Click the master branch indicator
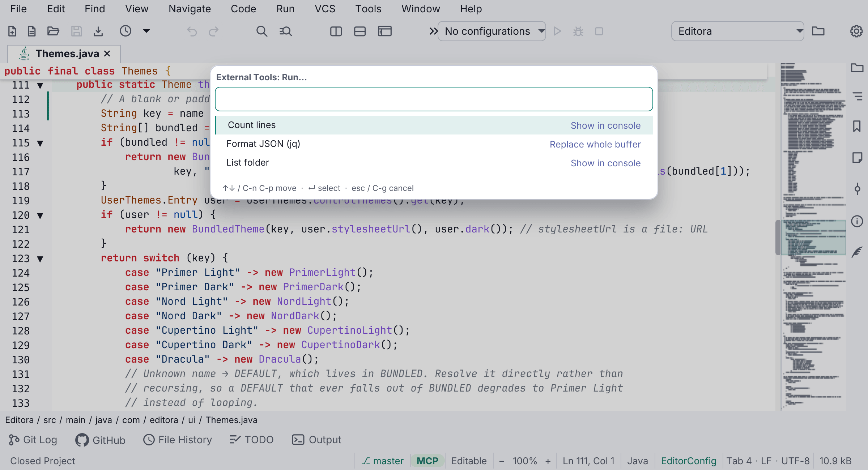868x470 pixels. point(383,461)
